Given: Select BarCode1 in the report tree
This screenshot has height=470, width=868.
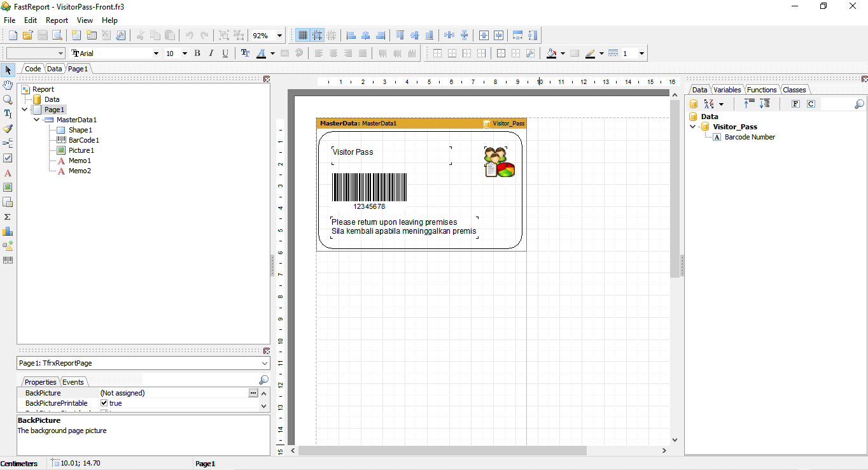Looking at the screenshot, I should pyautogui.click(x=83, y=140).
